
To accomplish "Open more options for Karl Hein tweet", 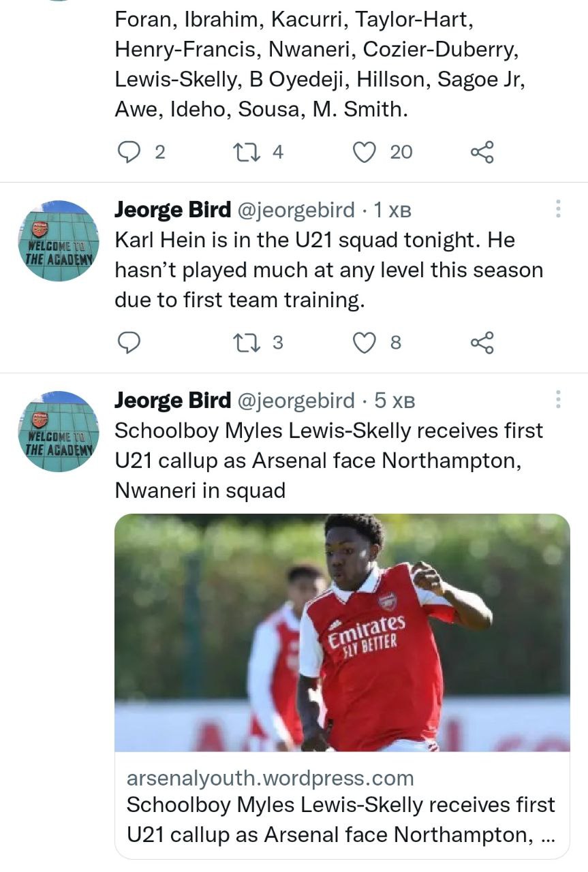I will pos(558,209).
